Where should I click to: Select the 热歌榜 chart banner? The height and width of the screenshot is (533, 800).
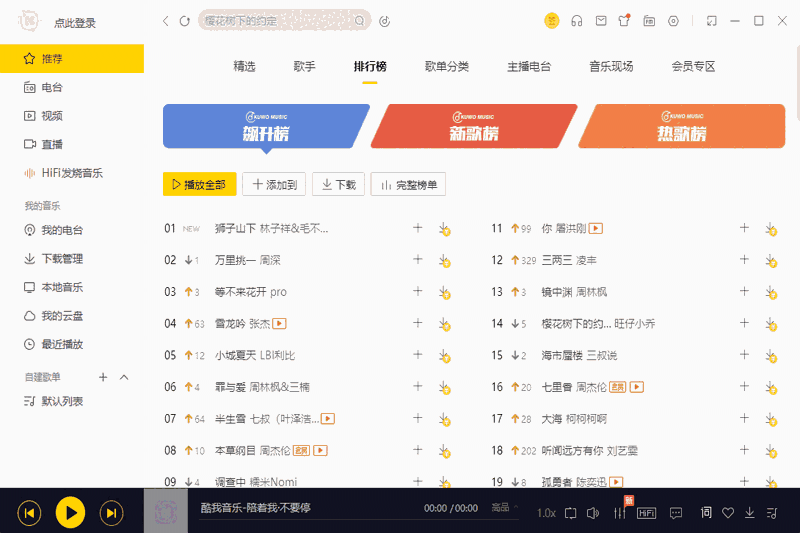[682, 126]
